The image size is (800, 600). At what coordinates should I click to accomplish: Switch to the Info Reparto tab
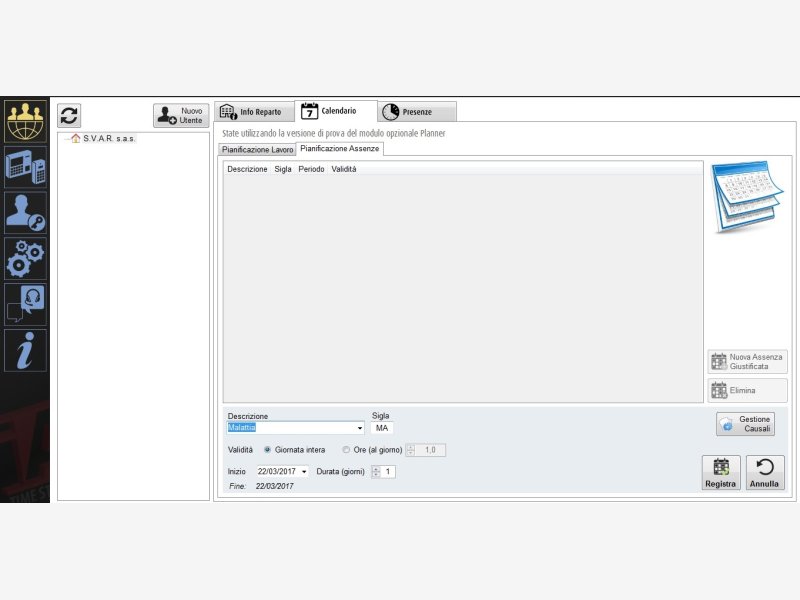click(x=254, y=112)
